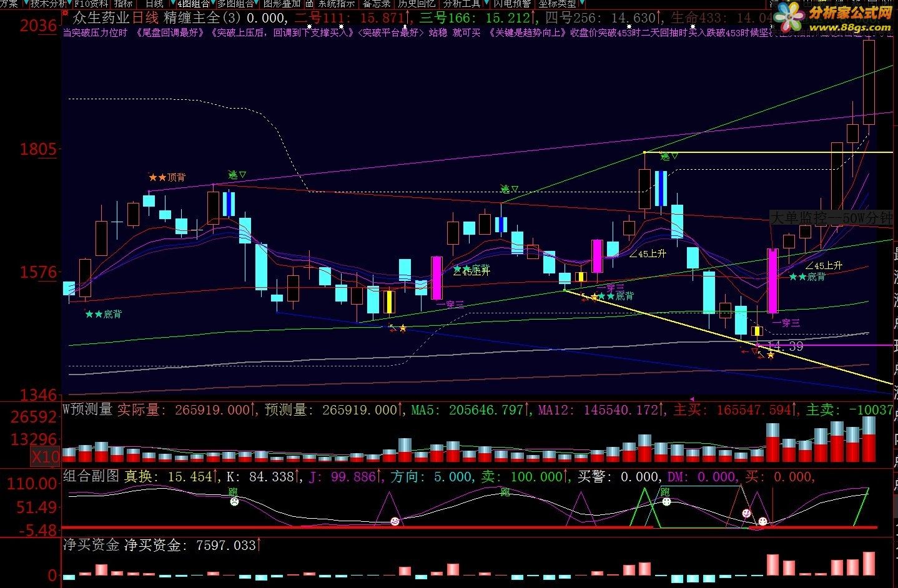
Task: Click the MA12: 145540.172 readout
Action: [599, 409]
